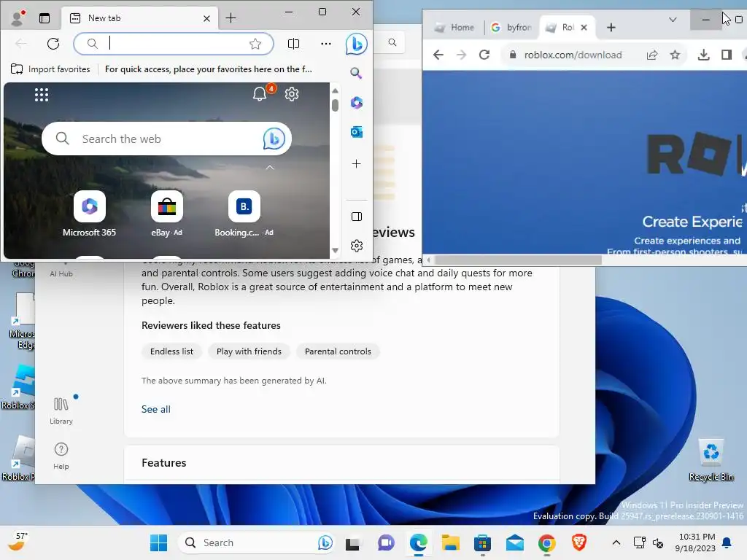
Task: Open Edge tab actions menu icon
Action: pyautogui.click(x=44, y=18)
